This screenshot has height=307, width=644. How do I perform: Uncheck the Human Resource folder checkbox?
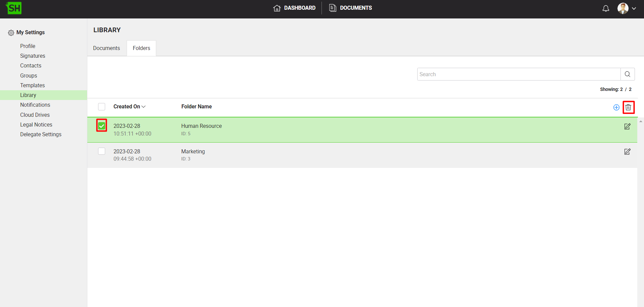(x=101, y=126)
